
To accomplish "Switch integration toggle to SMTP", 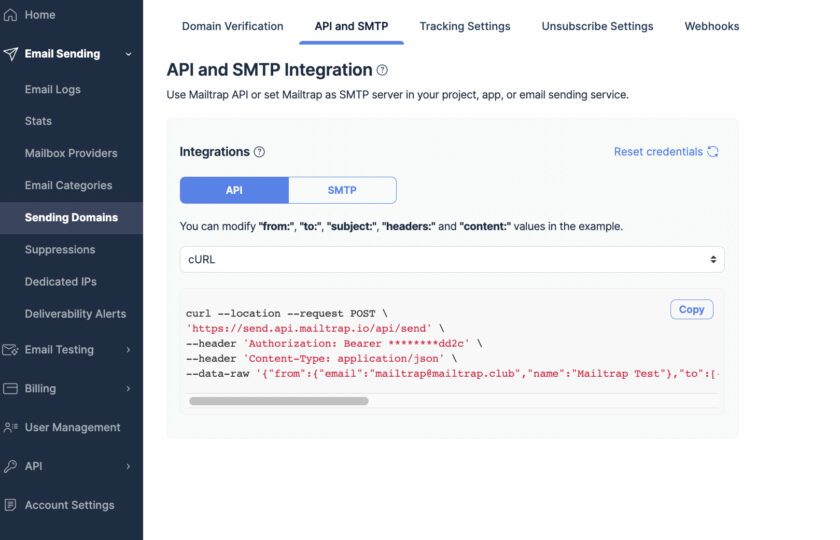I will point(342,190).
